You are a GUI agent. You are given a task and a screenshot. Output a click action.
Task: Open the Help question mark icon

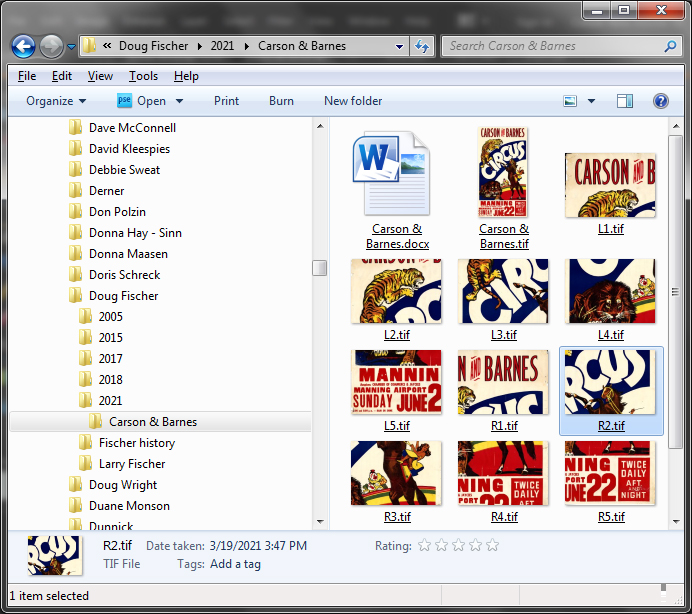(660, 101)
